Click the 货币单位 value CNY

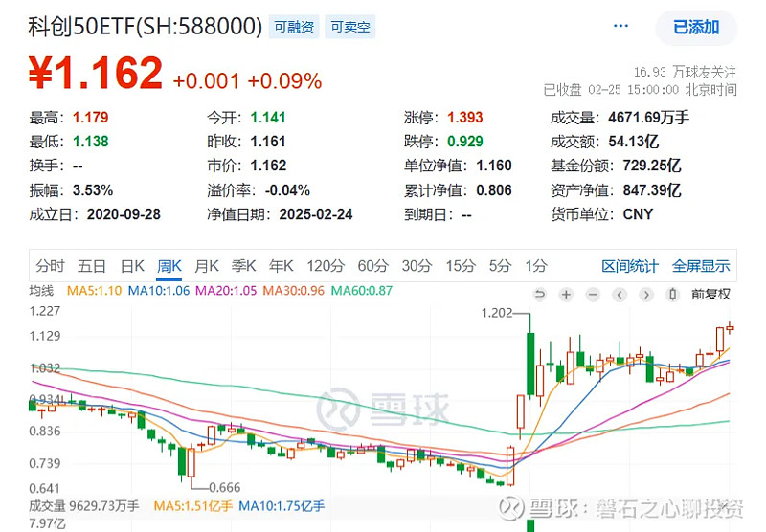click(638, 214)
